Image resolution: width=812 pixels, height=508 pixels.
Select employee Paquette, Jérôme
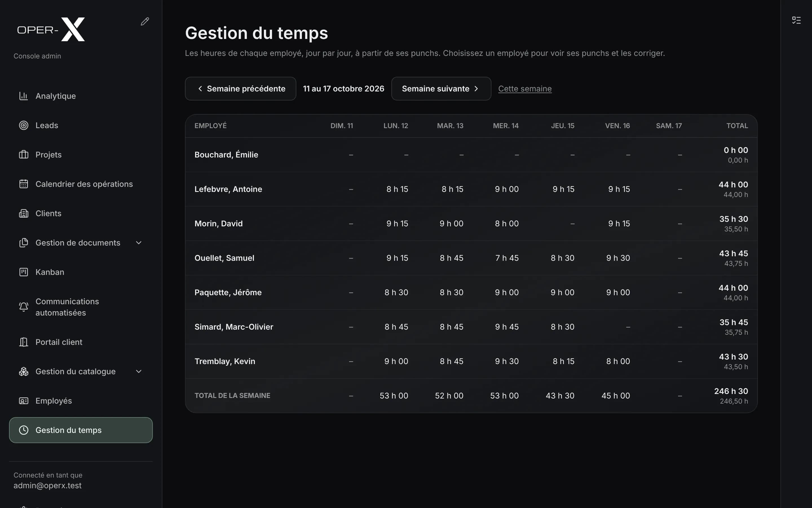pos(228,292)
